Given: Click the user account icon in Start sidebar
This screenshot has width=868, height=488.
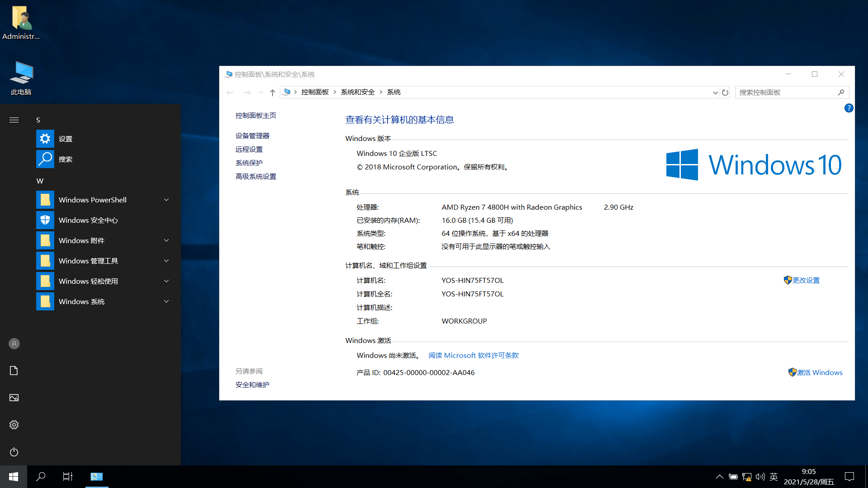Looking at the screenshot, I should [14, 344].
